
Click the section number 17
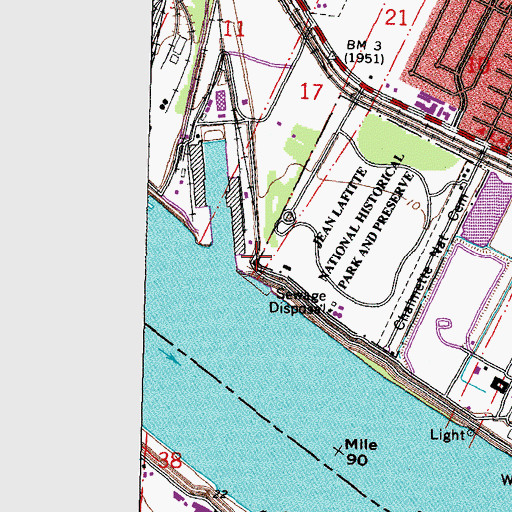pyautogui.click(x=312, y=92)
